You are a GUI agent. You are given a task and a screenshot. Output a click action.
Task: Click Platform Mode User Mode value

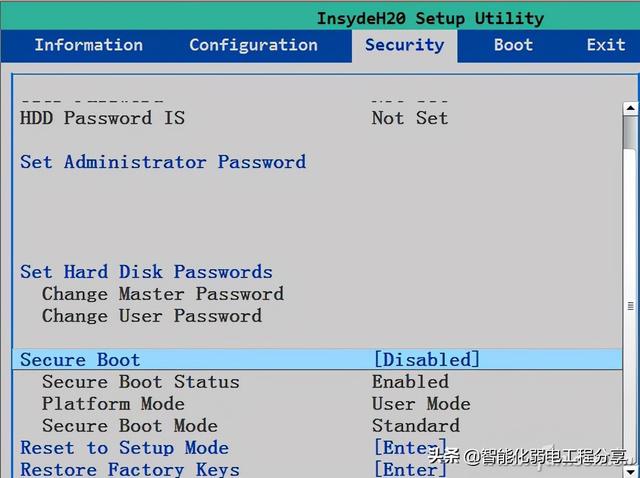click(420, 404)
